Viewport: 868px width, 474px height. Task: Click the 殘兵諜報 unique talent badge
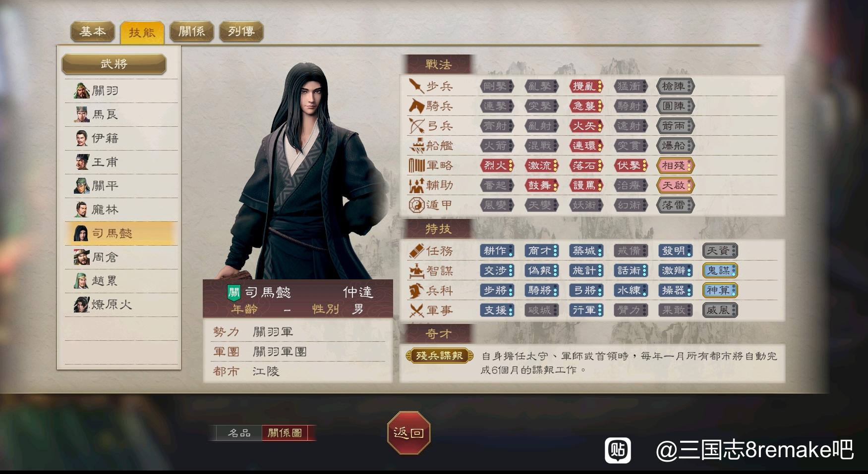[439, 356]
